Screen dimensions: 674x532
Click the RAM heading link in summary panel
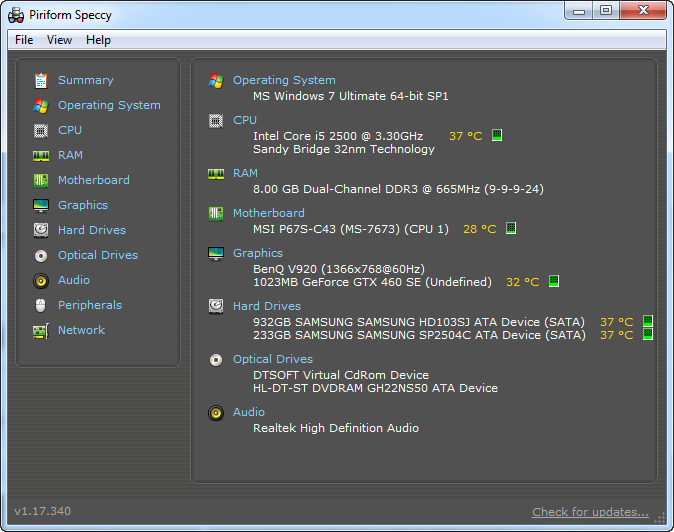245,173
